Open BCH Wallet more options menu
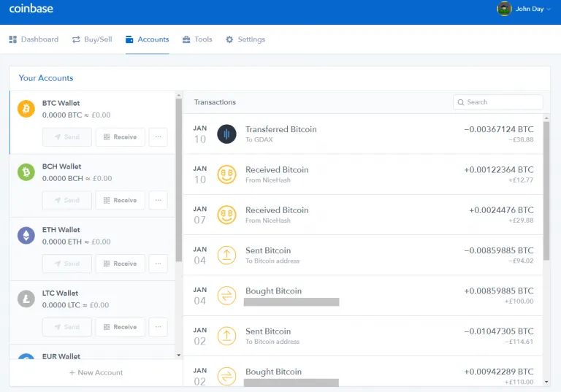This screenshot has height=392, width=561. (158, 200)
